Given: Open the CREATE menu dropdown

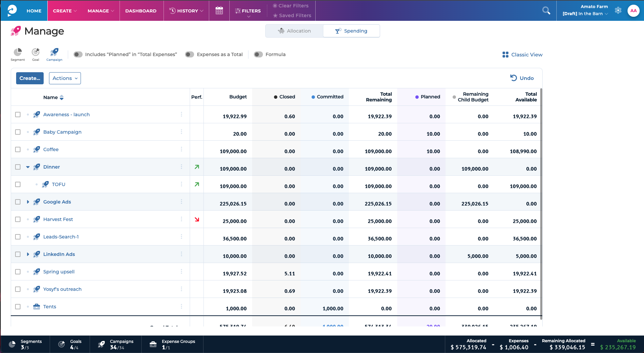Looking at the screenshot, I should [65, 11].
